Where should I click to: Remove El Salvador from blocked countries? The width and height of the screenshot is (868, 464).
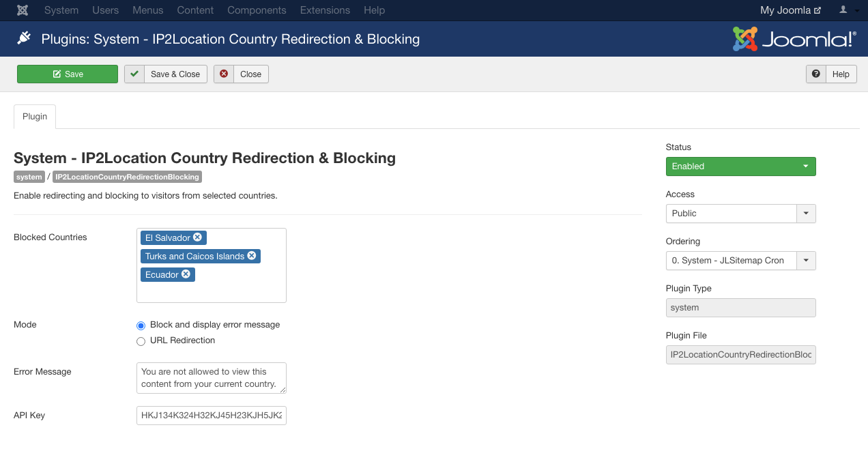[197, 237]
